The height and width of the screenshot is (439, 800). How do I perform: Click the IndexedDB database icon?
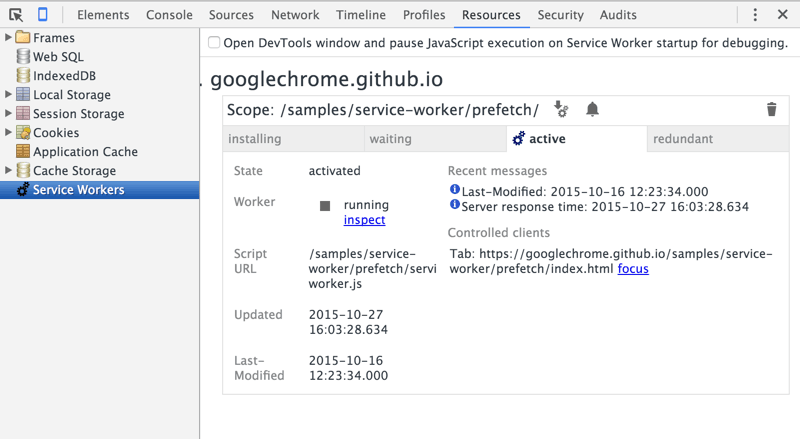(x=23, y=75)
